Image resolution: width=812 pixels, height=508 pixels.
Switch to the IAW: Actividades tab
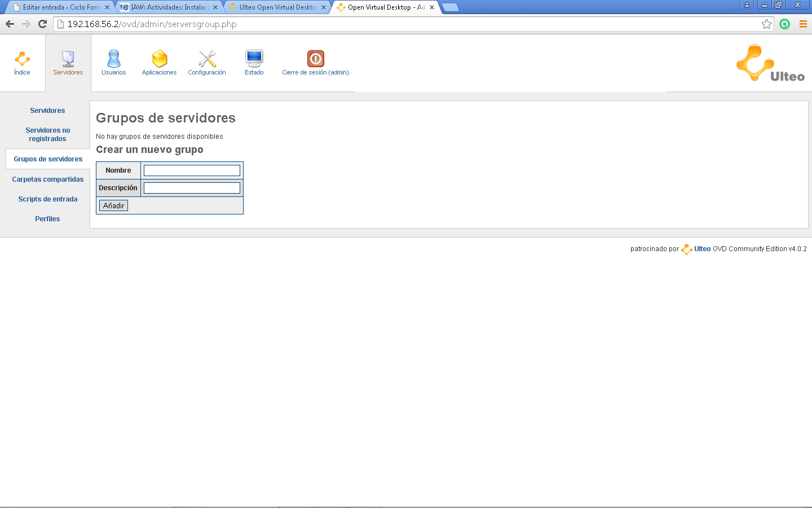coord(169,7)
